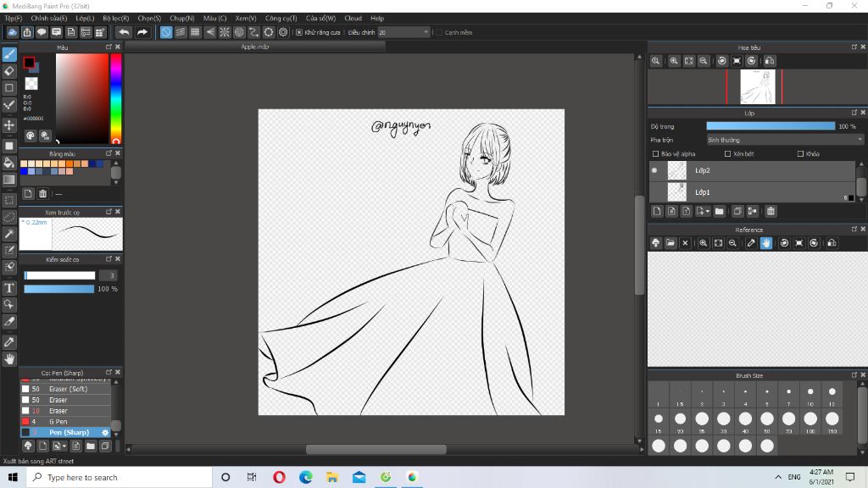Enable the concentric circle snap icon
Viewport: 868px width, 488px height.
(x=239, y=33)
